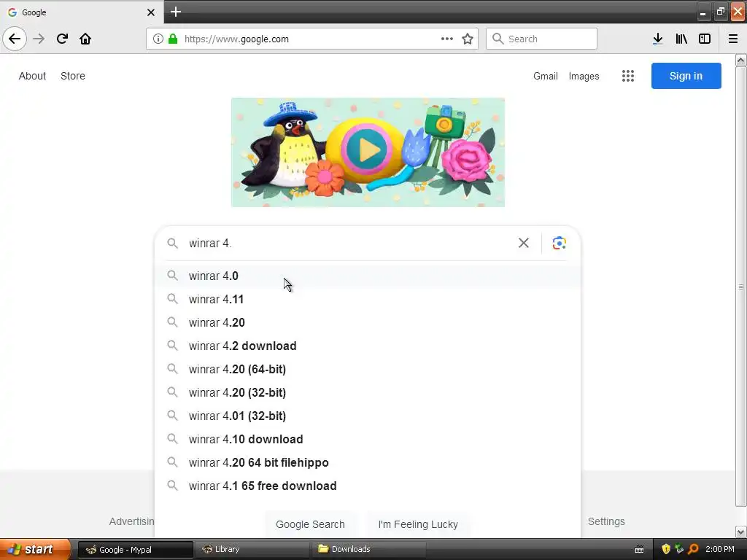
Task: Clear the search query with X
Action: pyautogui.click(x=524, y=243)
